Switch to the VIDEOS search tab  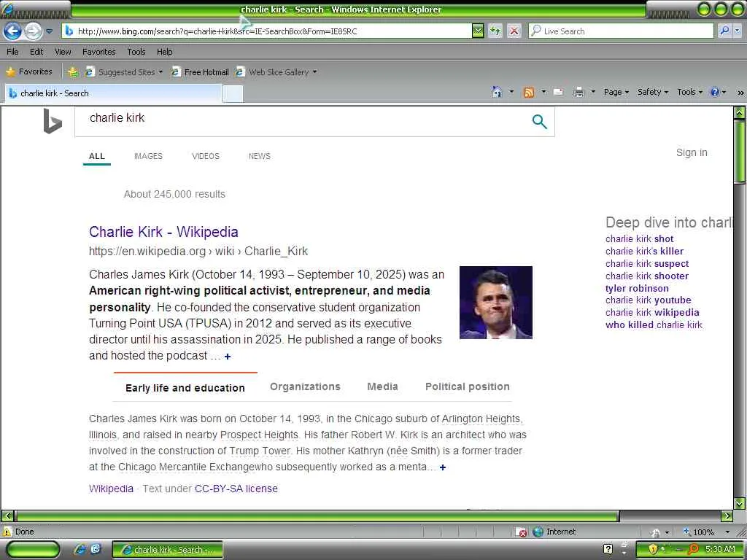tap(205, 156)
